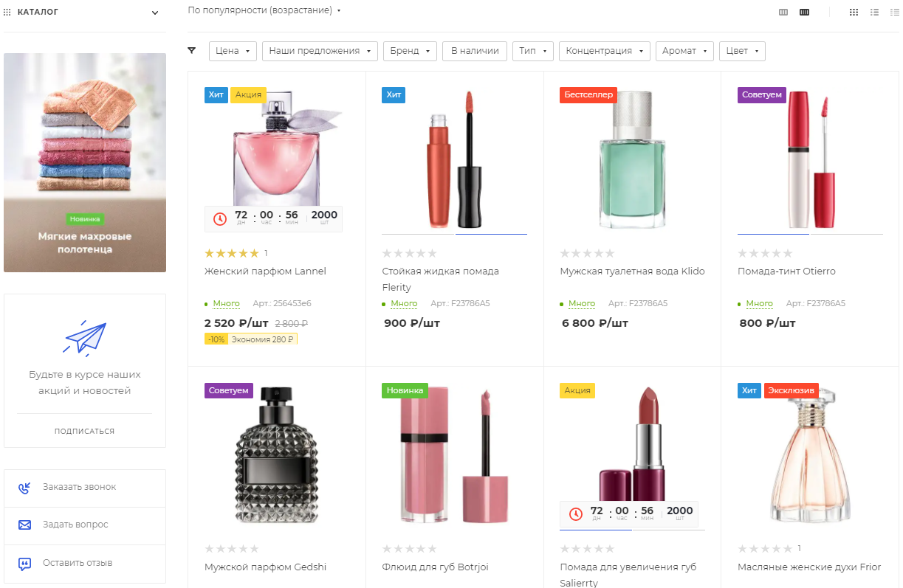Click the clock icon on Salierrty timer
The width and height of the screenshot is (903, 588).
[575, 514]
